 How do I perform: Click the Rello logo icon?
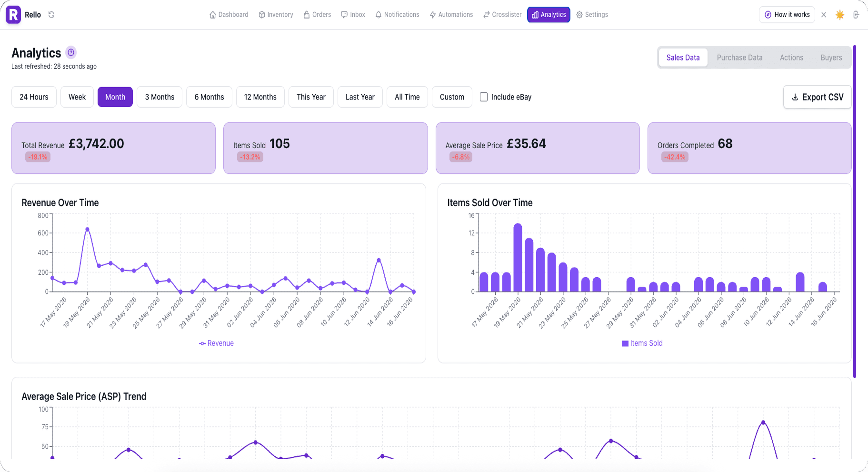click(x=13, y=14)
